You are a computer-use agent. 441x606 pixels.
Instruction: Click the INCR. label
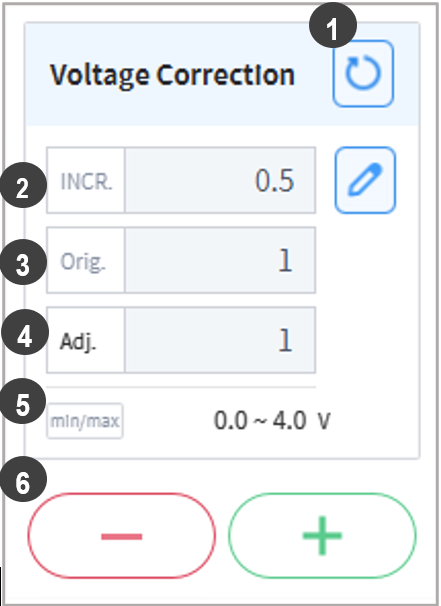86,180
